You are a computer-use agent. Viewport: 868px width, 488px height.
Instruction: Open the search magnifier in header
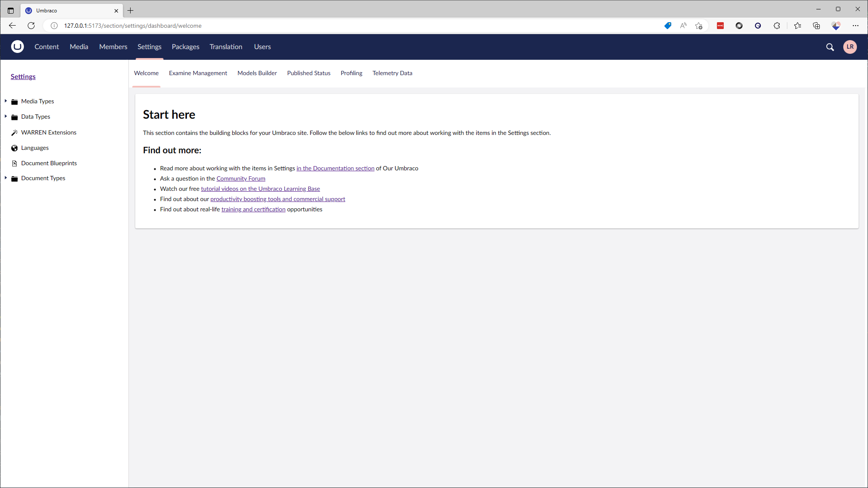(x=830, y=47)
